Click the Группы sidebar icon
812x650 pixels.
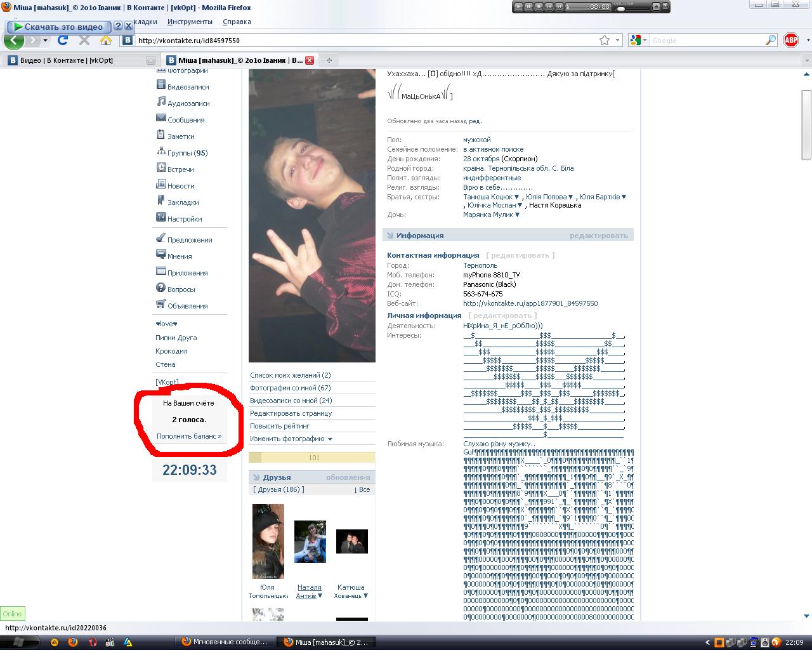(161, 152)
